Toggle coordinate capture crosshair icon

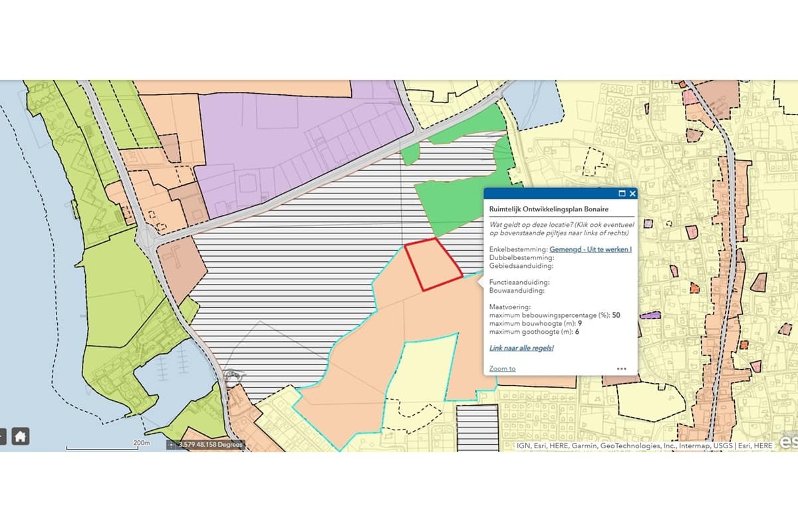172,445
